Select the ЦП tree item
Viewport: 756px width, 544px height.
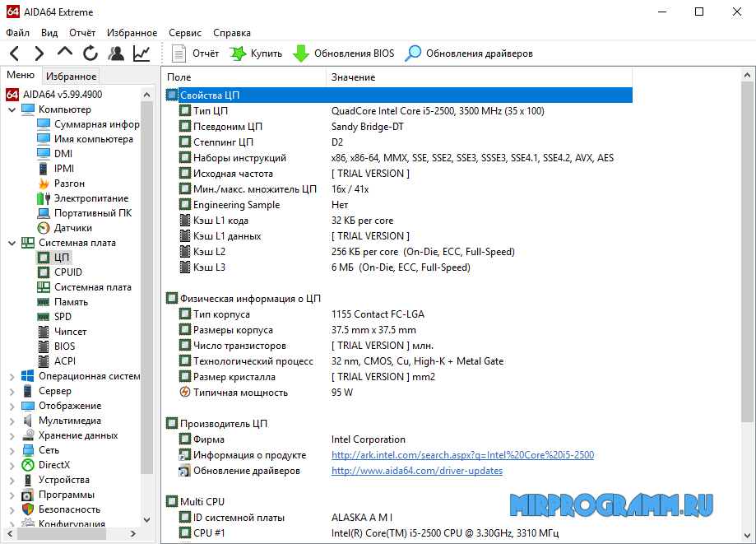[x=54, y=258]
